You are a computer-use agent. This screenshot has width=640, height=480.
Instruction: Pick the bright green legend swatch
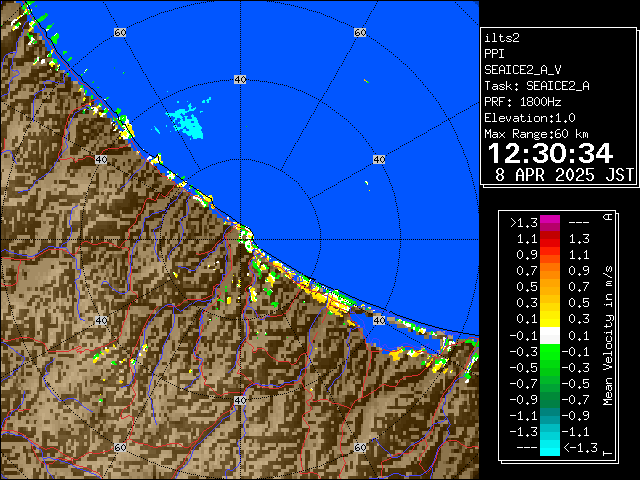pyautogui.click(x=550, y=352)
